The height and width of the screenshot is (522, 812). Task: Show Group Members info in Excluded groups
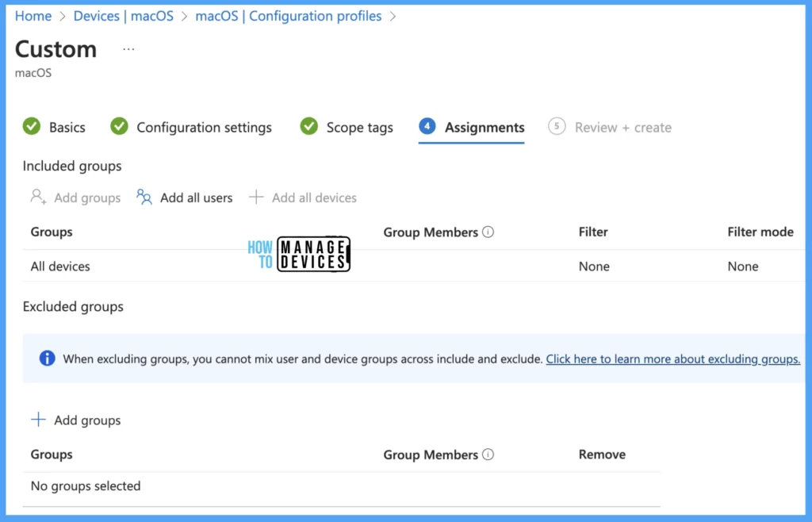point(488,454)
